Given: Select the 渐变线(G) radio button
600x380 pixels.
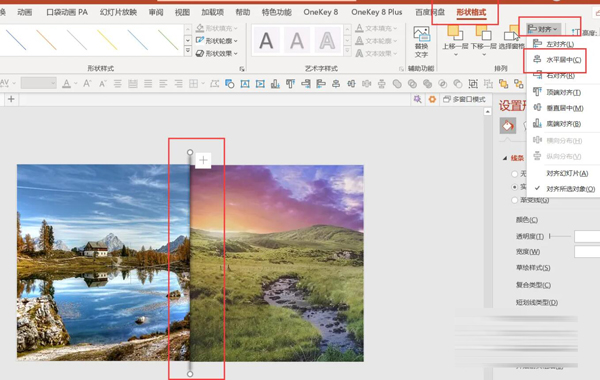Looking at the screenshot, I should pos(515,200).
